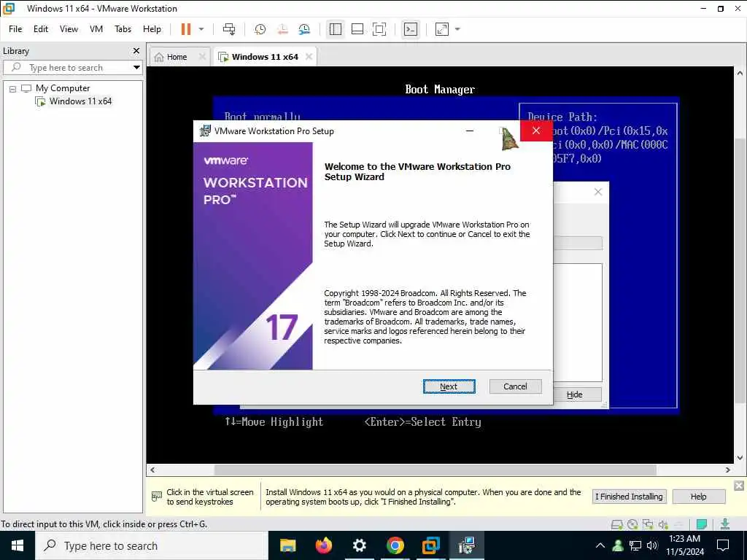Close the VMware Workstation Pro Setup dialog
This screenshot has height=560, width=747.
coord(536,131)
